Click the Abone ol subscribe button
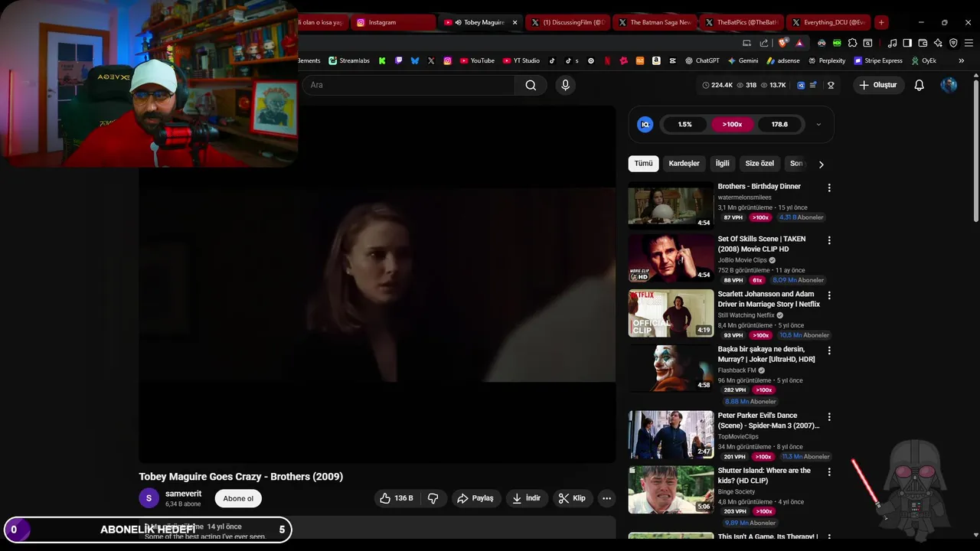The image size is (980, 551). pyautogui.click(x=238, y=498)
